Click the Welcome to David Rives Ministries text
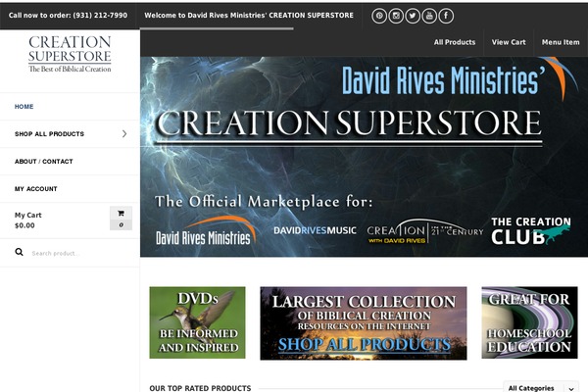The width and height of the screenshot is (588, 392). coord(249,16)
